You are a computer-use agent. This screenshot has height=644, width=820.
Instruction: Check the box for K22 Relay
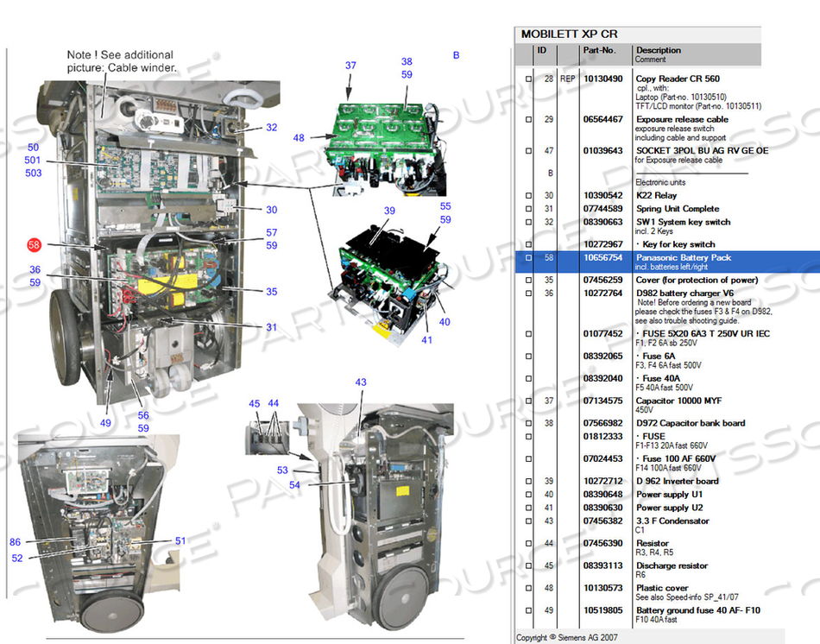pyautogui.click(x=529, y=196)
